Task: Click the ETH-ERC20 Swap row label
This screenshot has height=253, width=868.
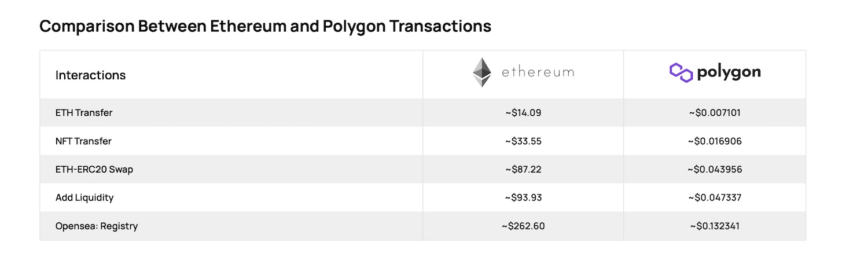Action: [x=90, y=170]
